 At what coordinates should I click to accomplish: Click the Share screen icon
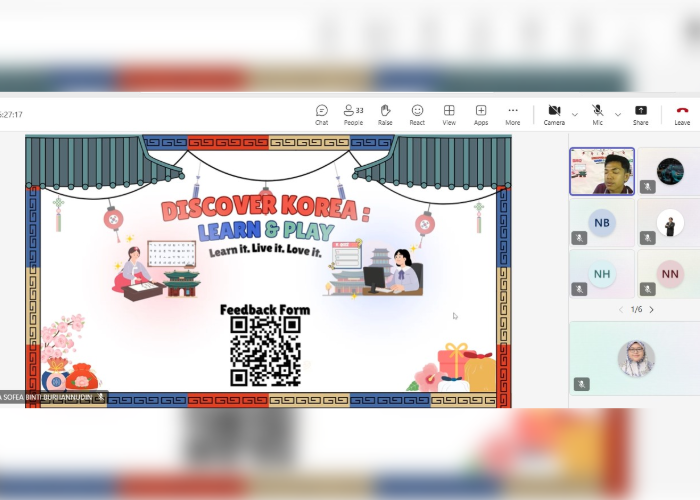[x=640, y=114]
